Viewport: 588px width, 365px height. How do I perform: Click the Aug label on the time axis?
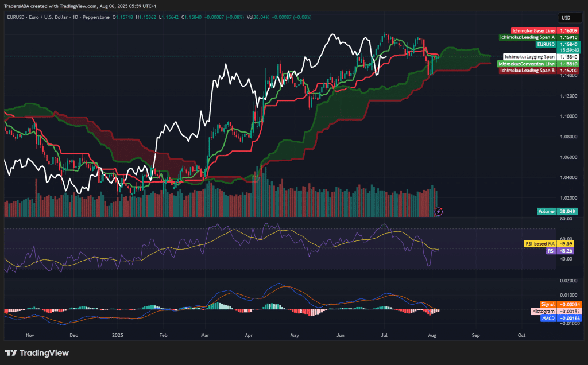tap(431, 335)
